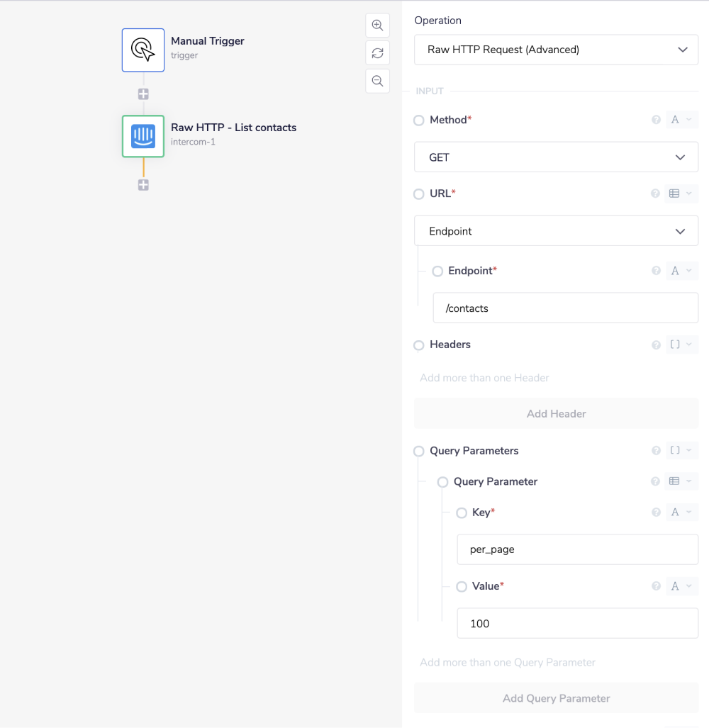Viewport: 709px width, 728px height.
Task: Open the URL Endpoint dropdown
Action: click(x=556, y=230)
